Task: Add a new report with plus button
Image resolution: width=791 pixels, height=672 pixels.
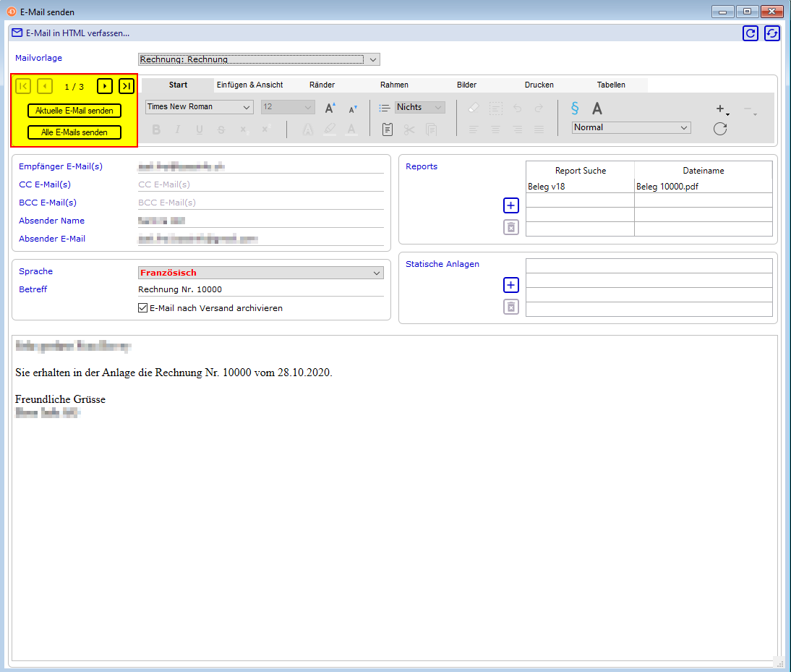Action: point(511,206)
